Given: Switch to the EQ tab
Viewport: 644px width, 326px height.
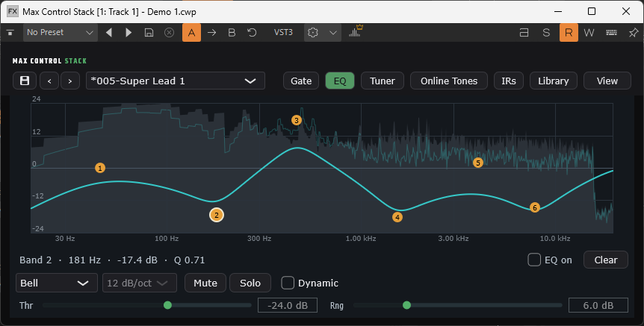Looking at the screenshot, I should click(340, 81).
